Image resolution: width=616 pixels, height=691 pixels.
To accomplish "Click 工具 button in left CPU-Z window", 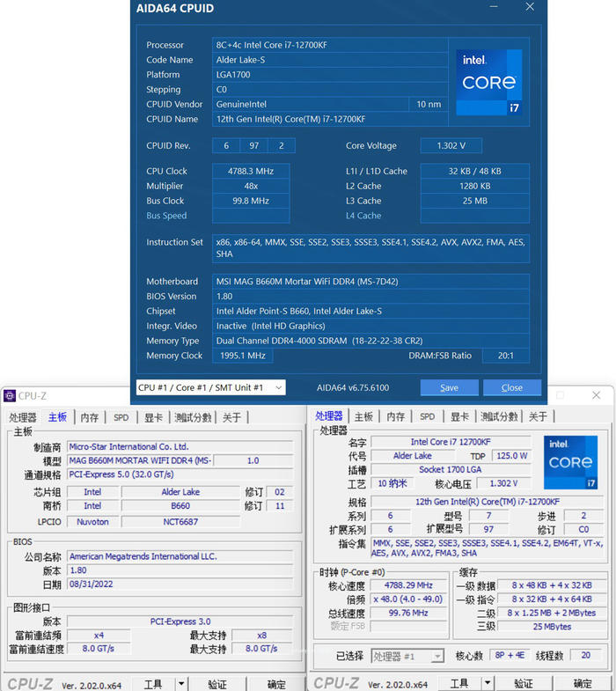I will (x=153, y=684).
